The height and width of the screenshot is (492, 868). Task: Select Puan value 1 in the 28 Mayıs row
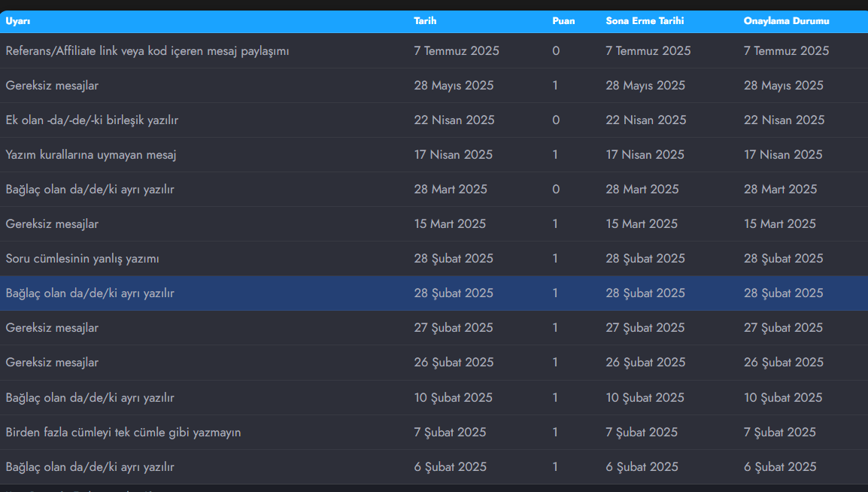click(x=555, y=86)
